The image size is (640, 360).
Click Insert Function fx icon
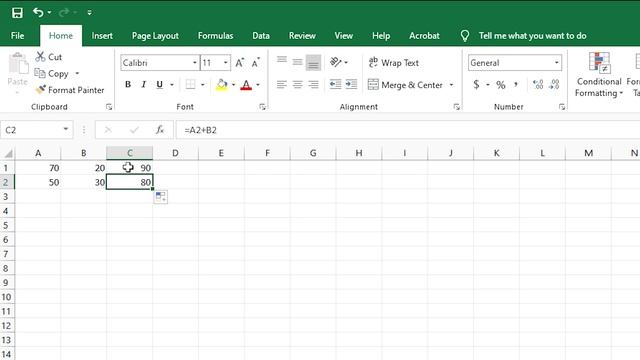[160, 130]
